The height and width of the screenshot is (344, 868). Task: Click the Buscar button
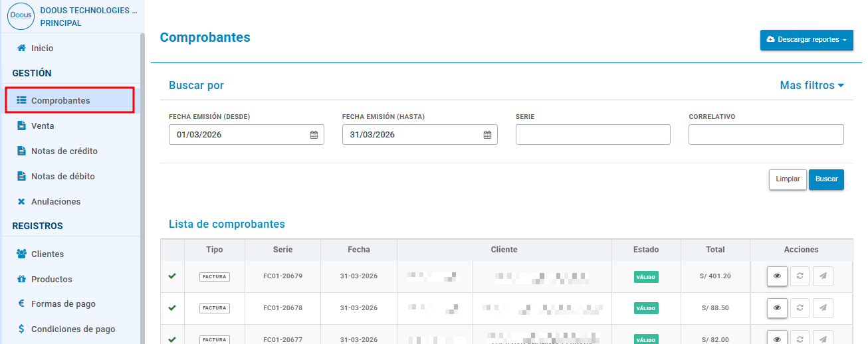pyautogui.click(x=826, y=179)
